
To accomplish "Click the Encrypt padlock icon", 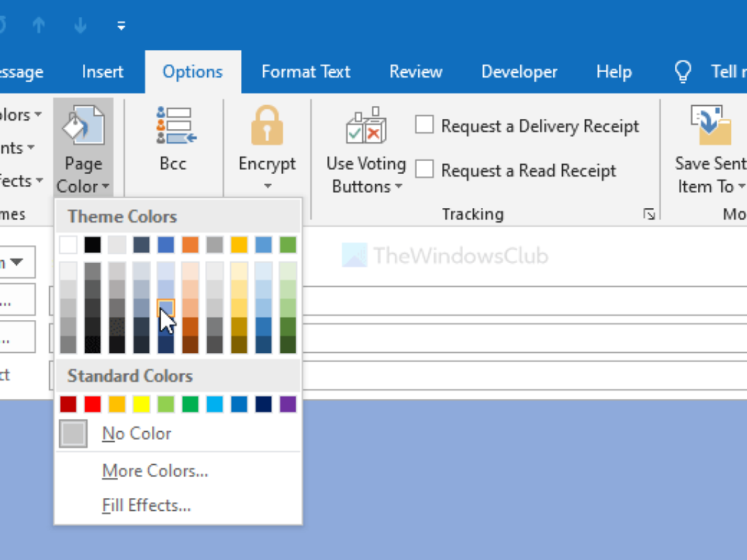I will [267, 125].
